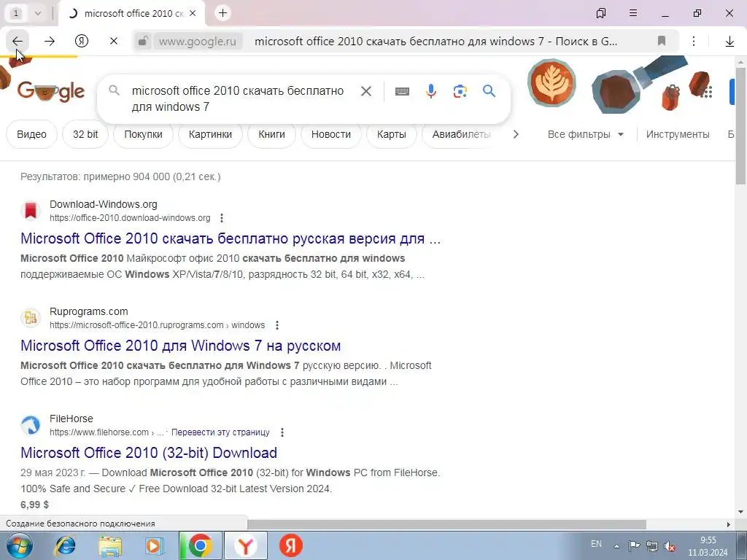
Task: Open the Windows Start menu orb
Action: (20, 545)
